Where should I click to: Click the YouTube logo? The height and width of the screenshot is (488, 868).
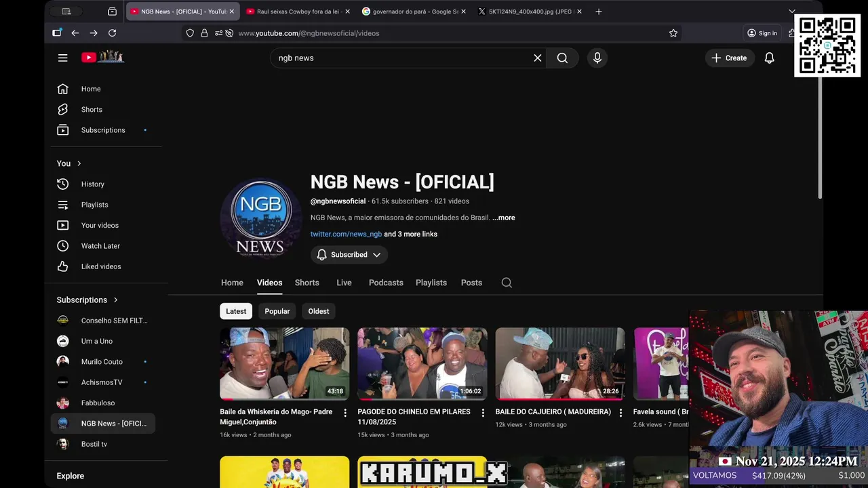tap(103, 58)
